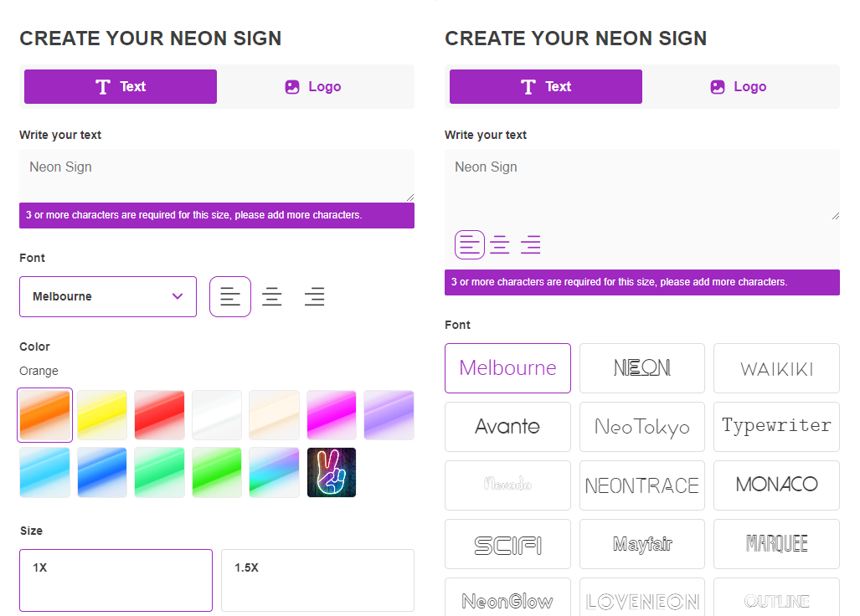Choose right alignment icon under the text box
860x616 pixels.
530,244
